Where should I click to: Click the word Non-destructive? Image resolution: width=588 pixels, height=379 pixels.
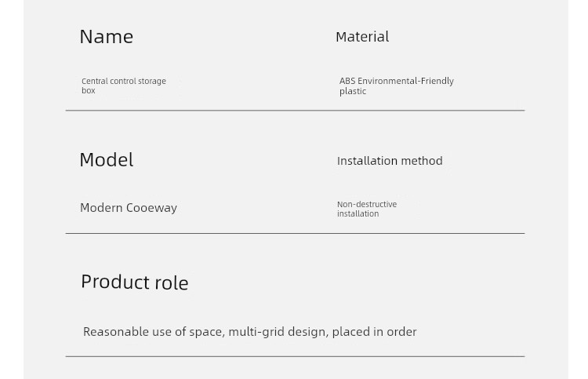[x=367, y=205]
